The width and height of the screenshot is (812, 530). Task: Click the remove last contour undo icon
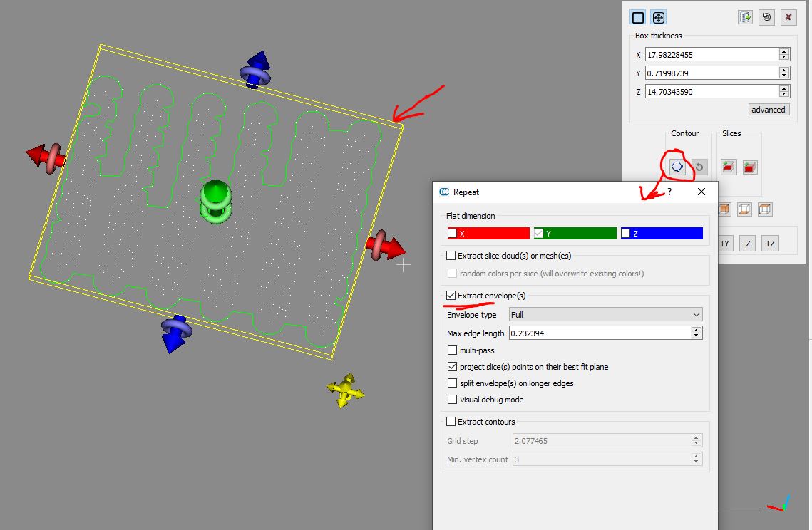[x=699, y=167]
